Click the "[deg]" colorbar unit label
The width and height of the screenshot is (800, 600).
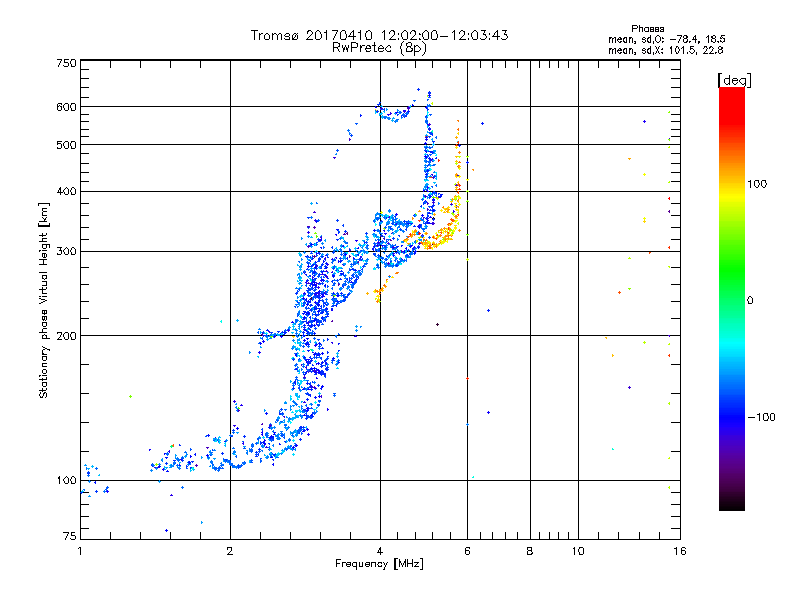click(x=734, y=80)
